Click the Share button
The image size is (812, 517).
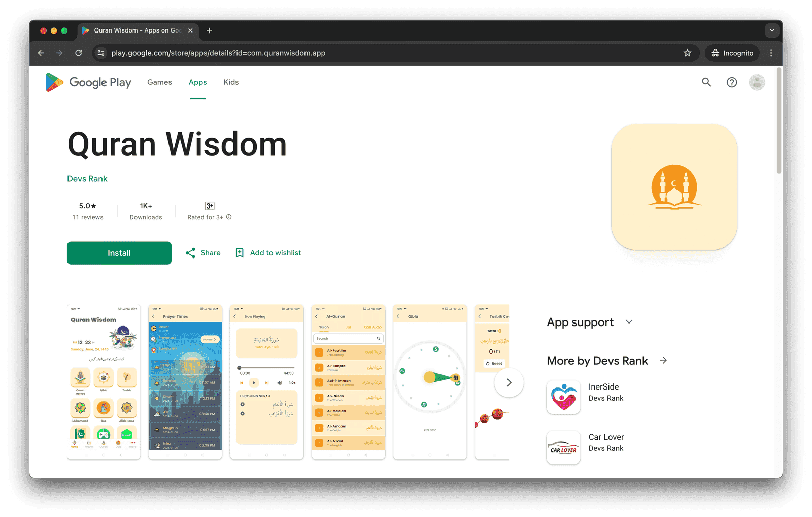(203, 253)
